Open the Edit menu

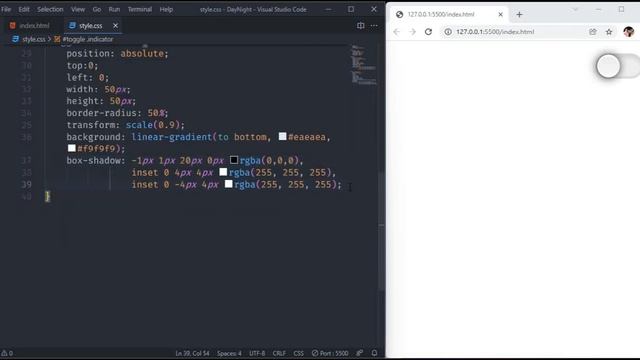24,9
